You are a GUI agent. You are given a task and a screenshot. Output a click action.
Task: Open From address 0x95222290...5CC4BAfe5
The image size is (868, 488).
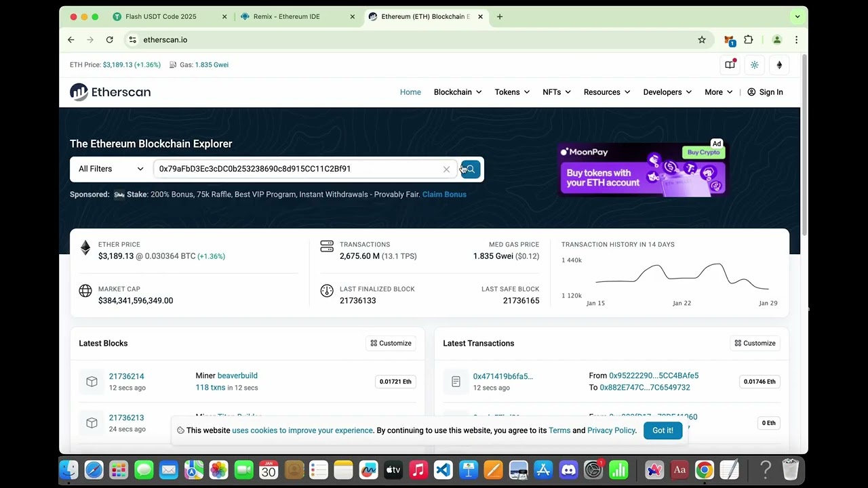coord(654,375)
